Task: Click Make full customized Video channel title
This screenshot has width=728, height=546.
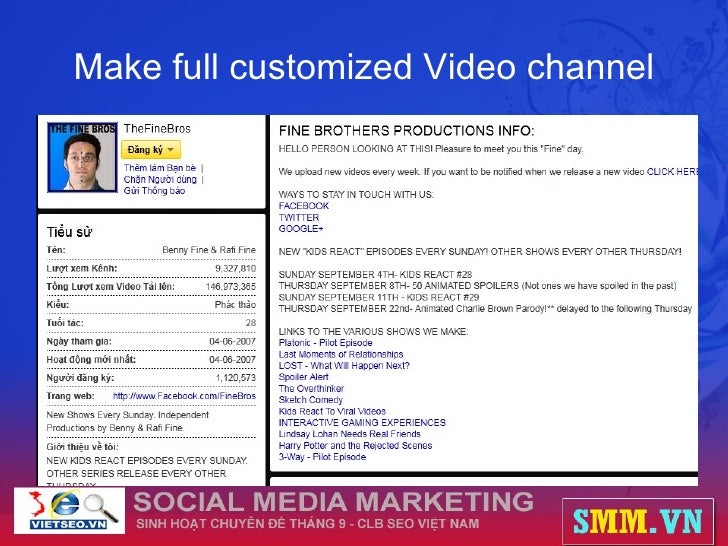Action: (364, 66)
